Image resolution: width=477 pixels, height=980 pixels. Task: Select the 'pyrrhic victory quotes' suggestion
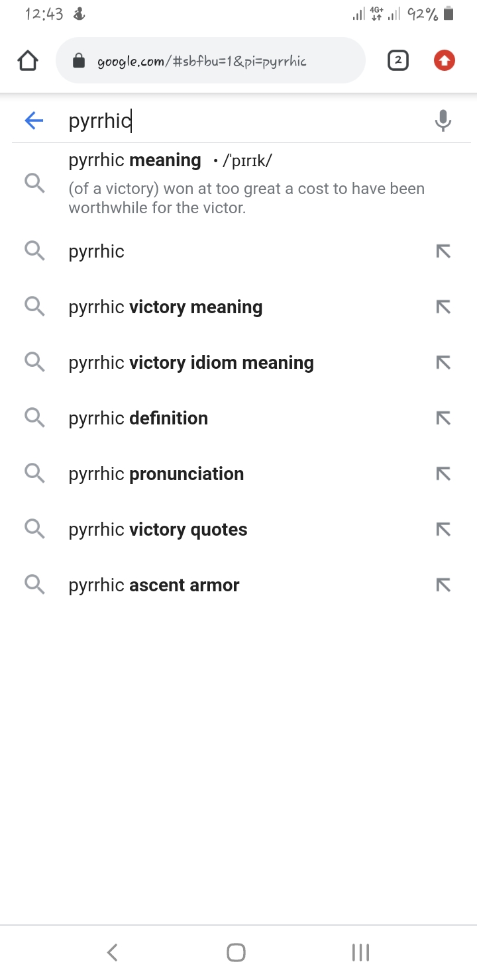(x=158, y=530)
